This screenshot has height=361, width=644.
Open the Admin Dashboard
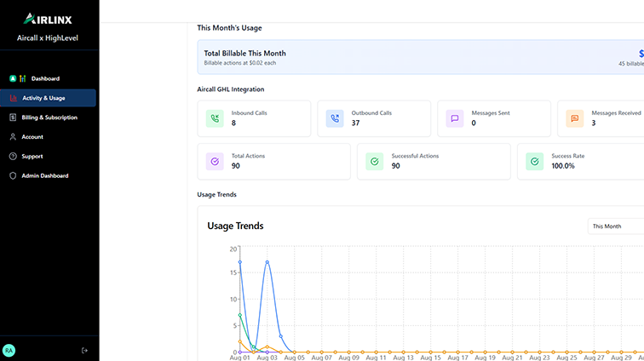point(48,175)
